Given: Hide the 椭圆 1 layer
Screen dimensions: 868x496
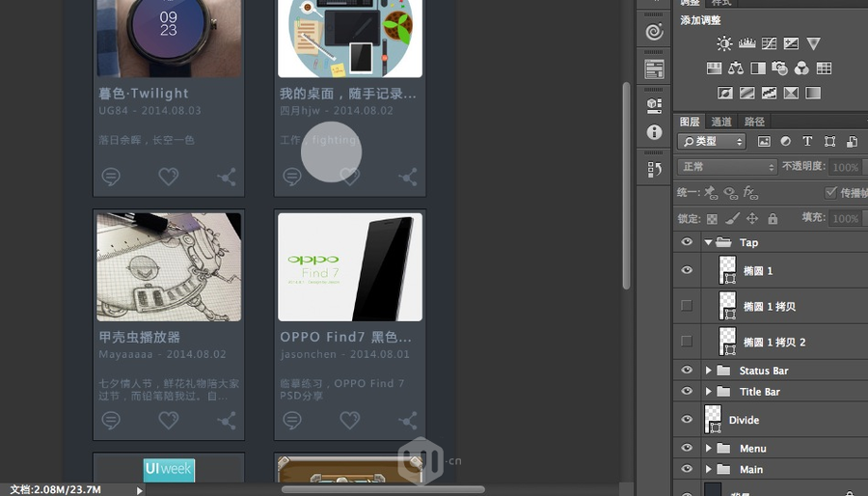Looking at the screenshot, I should click(x=687, y=270).
